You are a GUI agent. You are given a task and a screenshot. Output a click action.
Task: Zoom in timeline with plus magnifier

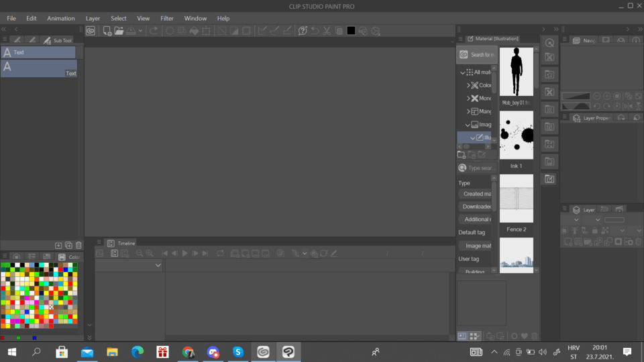(x=150, y=253)
